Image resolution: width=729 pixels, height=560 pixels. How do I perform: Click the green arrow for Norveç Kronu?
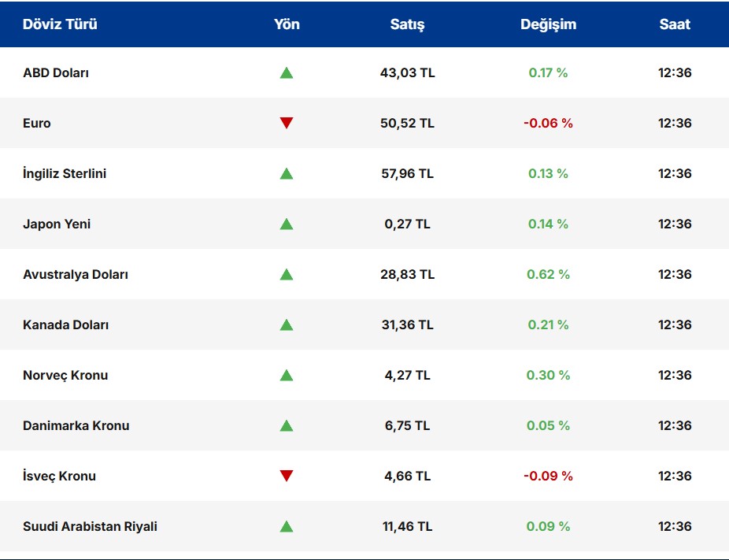(287, 376)
